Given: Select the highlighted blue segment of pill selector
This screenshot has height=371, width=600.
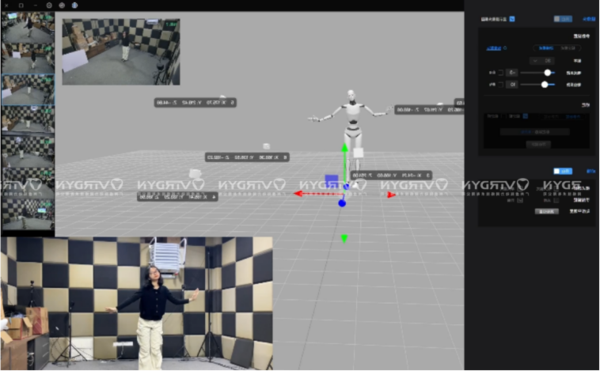Looking at the screenshot, I should point(546,48).
